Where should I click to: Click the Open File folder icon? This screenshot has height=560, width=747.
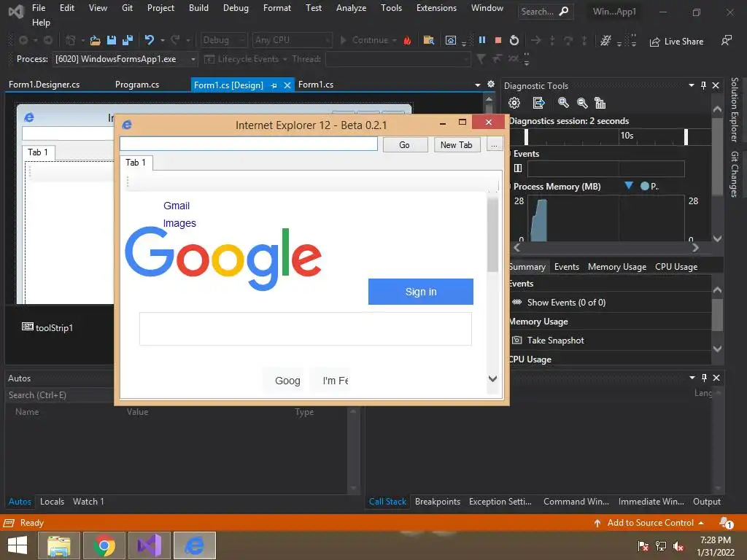point(95,41)
